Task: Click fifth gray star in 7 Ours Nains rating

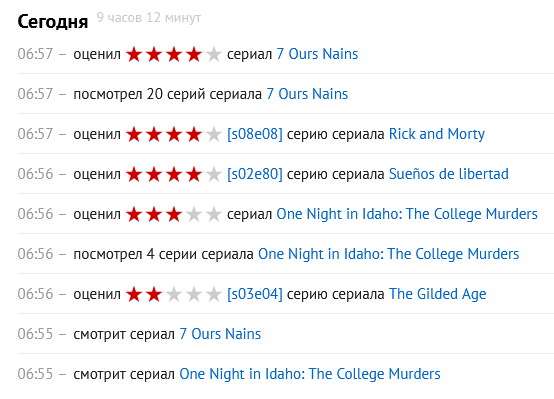Action: 214,54
